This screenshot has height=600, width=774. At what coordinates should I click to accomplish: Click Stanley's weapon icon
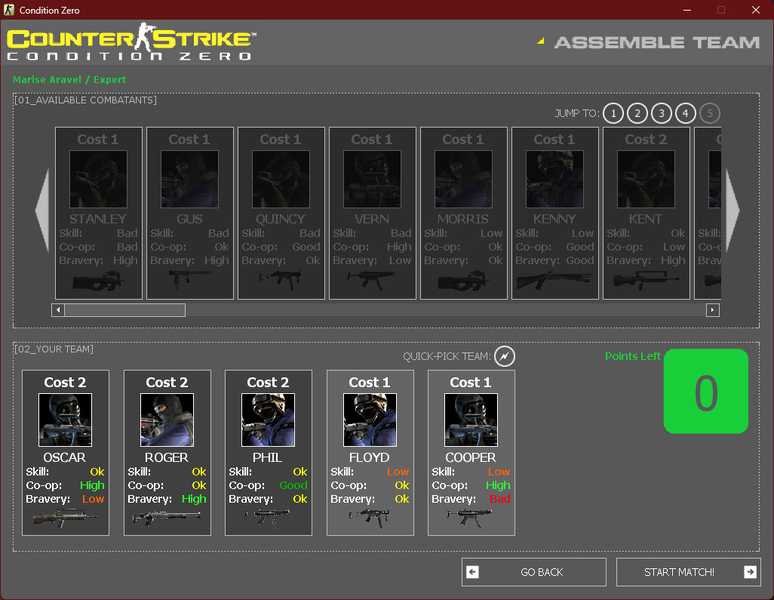98,281
